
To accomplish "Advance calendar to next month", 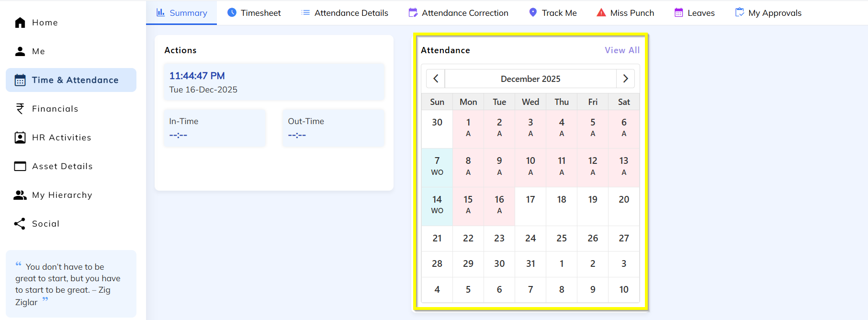I will [x=625, y=79].
